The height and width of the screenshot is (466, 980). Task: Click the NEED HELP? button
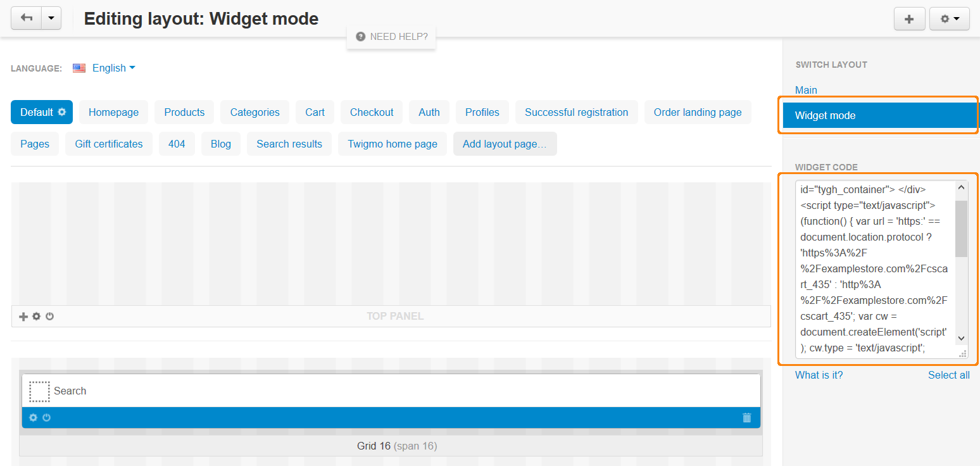pyautogui.click(x=391, y=37)
